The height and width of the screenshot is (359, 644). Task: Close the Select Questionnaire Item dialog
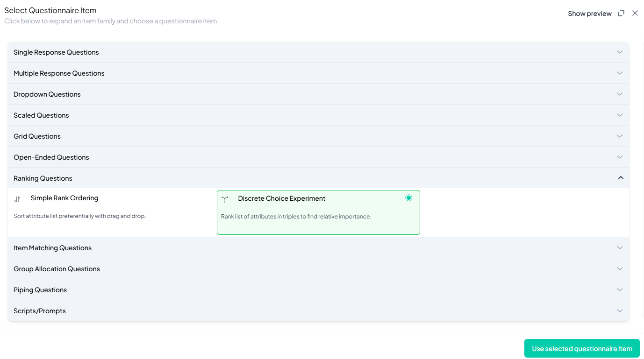click(x=635, y=13)
